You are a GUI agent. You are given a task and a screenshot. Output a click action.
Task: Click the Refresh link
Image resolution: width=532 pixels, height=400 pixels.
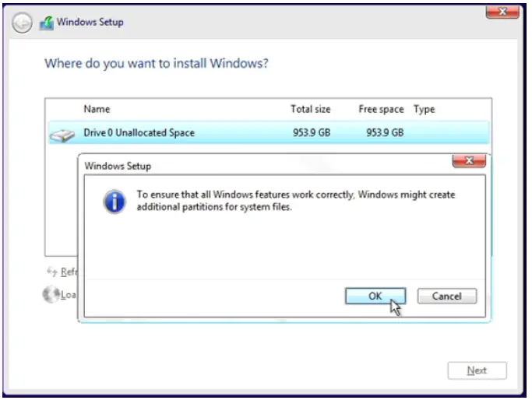[69, 272]
